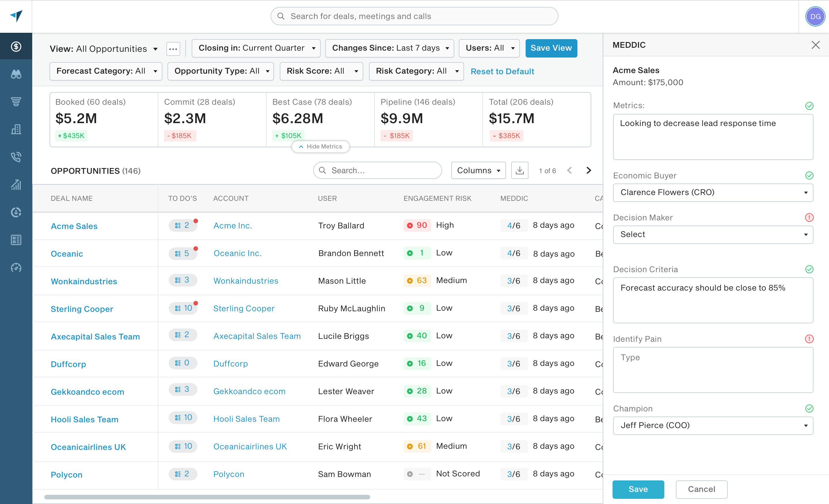Open the Decision Maker Select dropdown
Viewport: 829px width, 504px height.
[713, 235]
